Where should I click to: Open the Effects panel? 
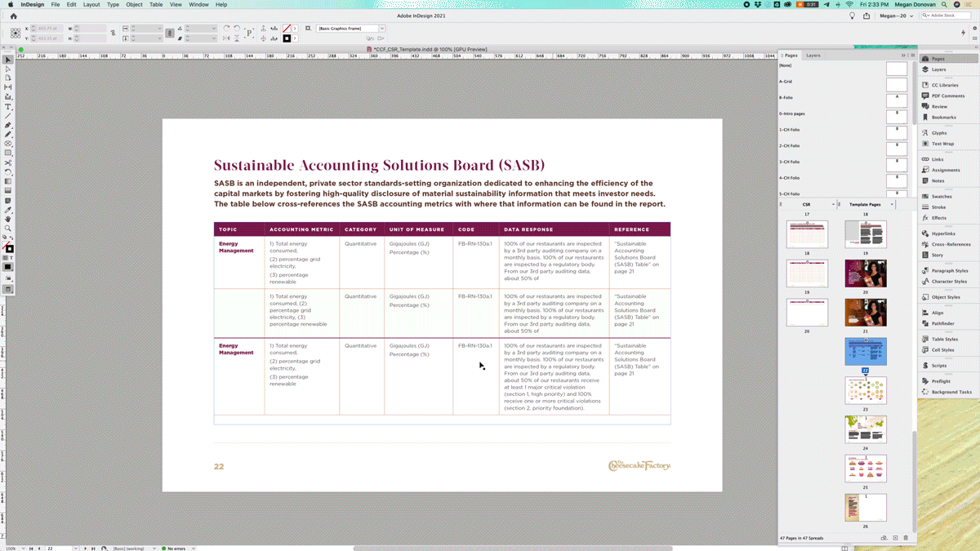(939, 218)
